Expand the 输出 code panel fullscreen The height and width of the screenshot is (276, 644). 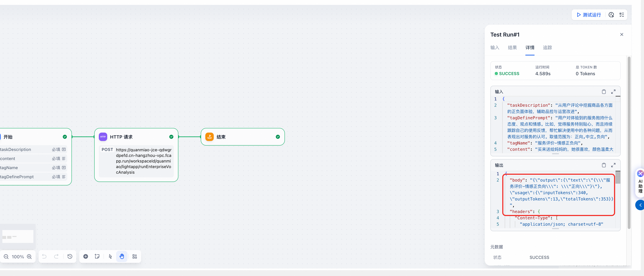pos(613,165)
